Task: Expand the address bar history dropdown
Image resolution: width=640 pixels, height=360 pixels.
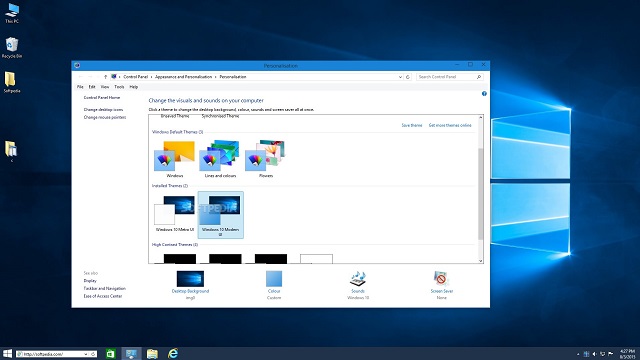Action: (x=400, y=77)
